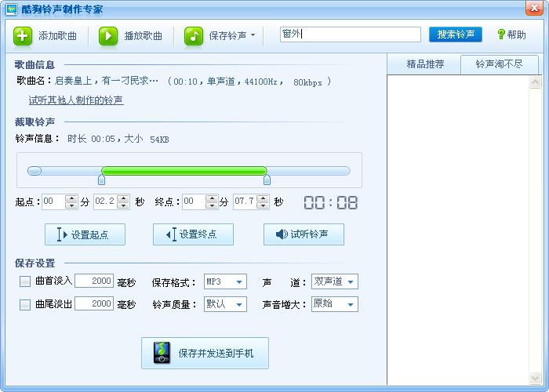
Task: Click the ringtone search text field
Action: coord(350,34)
